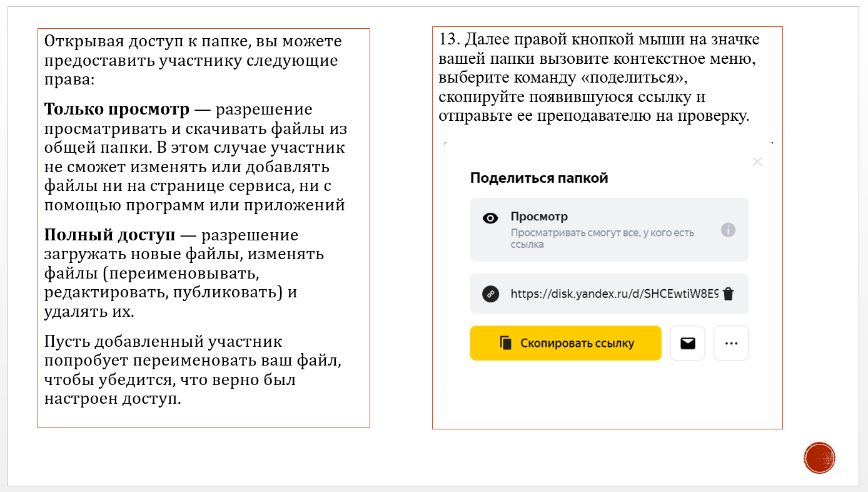
Task: Click the red circle at slide corner
Action: pos(819,458)
